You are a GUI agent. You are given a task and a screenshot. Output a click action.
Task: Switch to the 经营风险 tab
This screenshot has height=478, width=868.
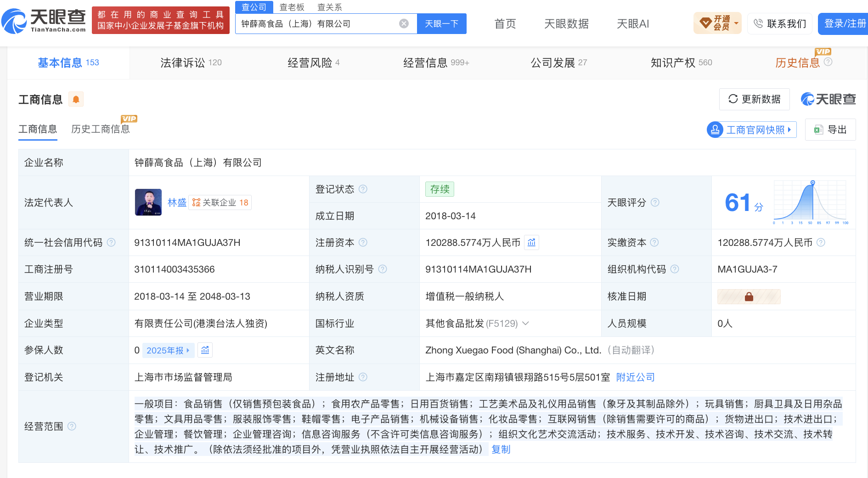point(314,63)
